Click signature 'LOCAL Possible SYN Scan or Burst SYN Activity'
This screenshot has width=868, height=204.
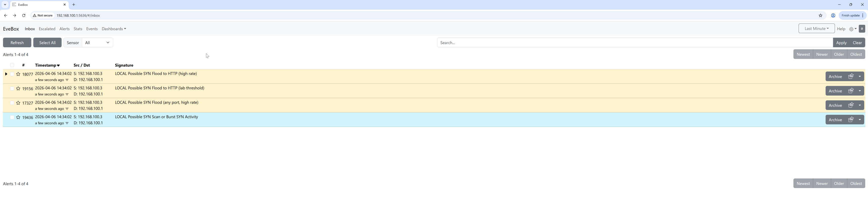[x=156, y=117]
